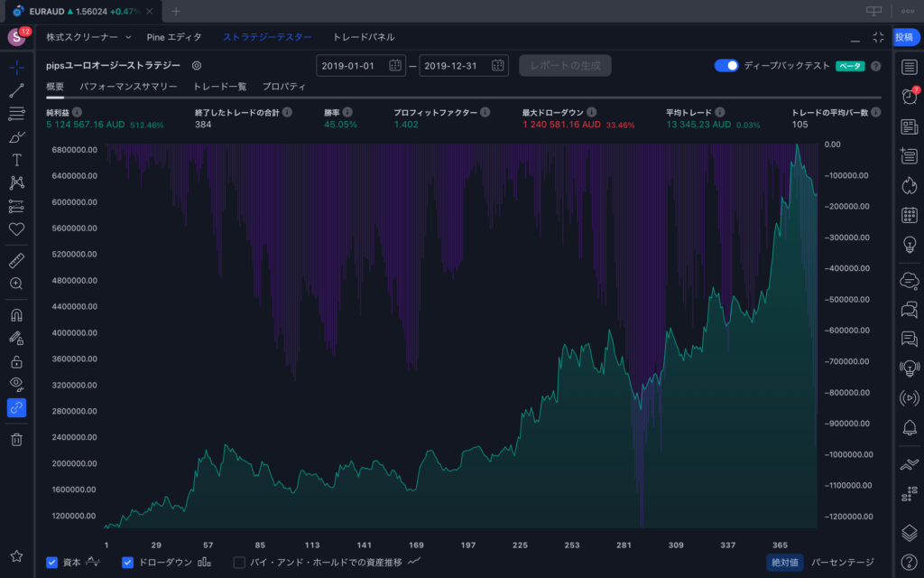Check the バイ・アンド・ホールドでの資産推移 checkbox
The height and width of the screenshot is (578, 924).
click(x=239, y=562)
